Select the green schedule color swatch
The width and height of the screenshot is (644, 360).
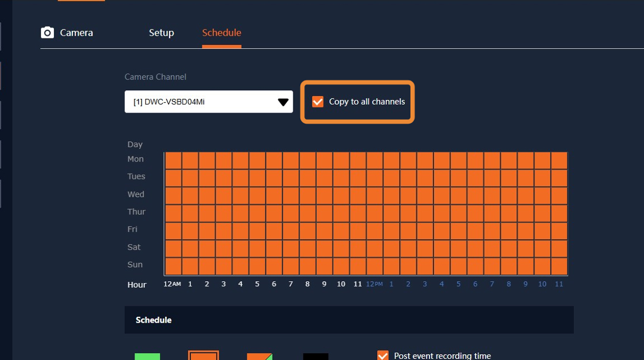click(x=147, y=357)
